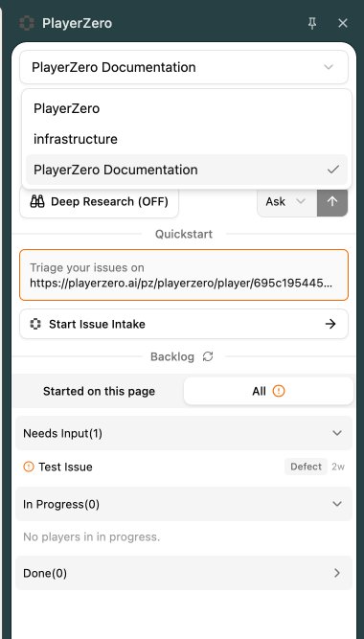The width and height of the screenshot is (364, 639).
Task: Click the binoculars icon on Deep Research
Action: (37, 202)
